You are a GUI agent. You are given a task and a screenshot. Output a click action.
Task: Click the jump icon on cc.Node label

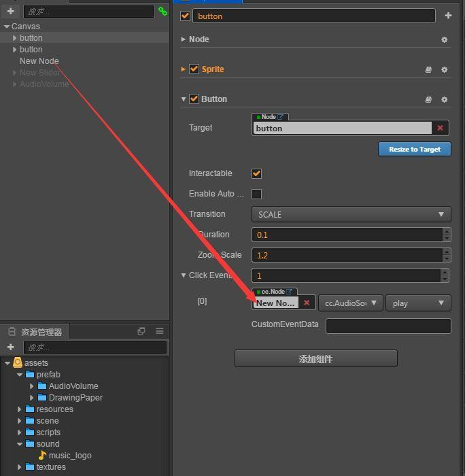click(289, 292)
